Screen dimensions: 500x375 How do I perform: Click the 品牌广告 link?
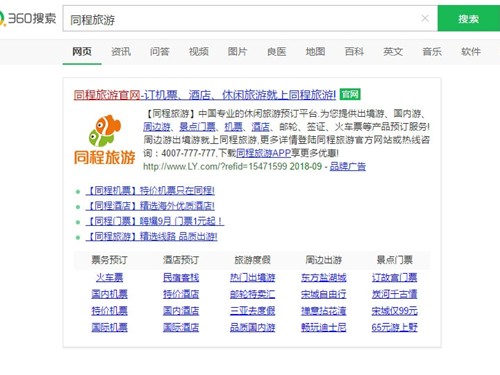point(348,166)
